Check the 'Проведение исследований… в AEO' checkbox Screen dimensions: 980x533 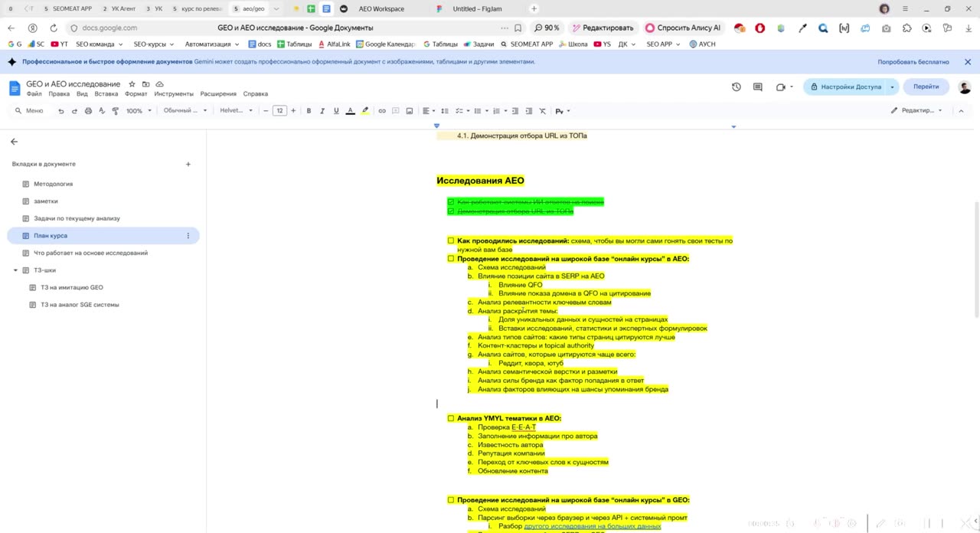[x=451, y=259]
